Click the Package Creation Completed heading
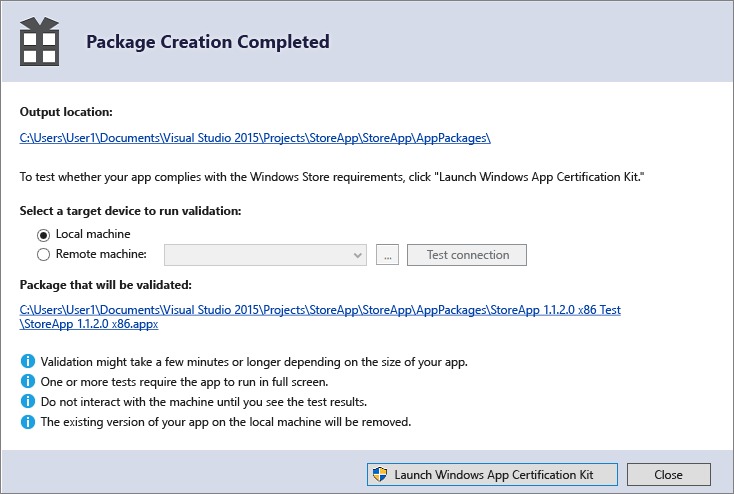 (x=208, y=42)
